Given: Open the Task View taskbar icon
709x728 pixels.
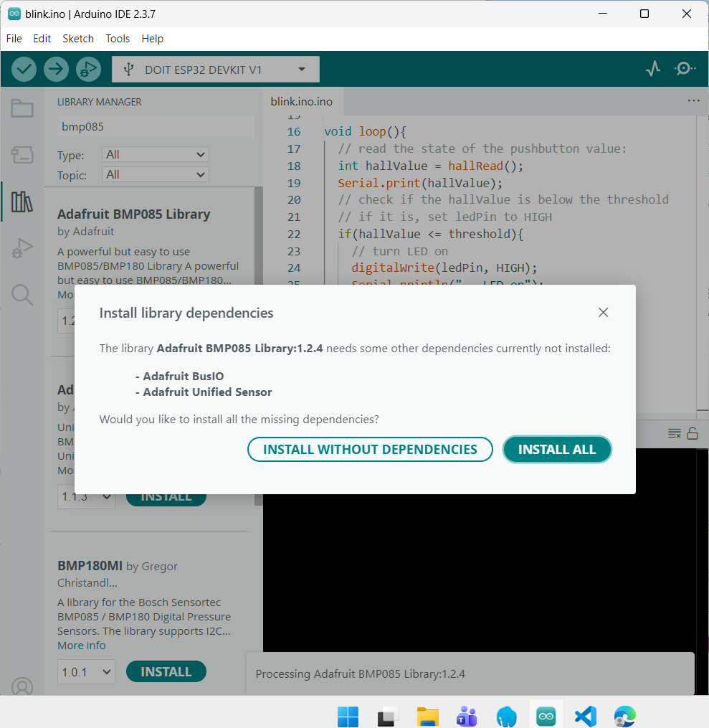Looking at the screenshot, I should [388, 717].
